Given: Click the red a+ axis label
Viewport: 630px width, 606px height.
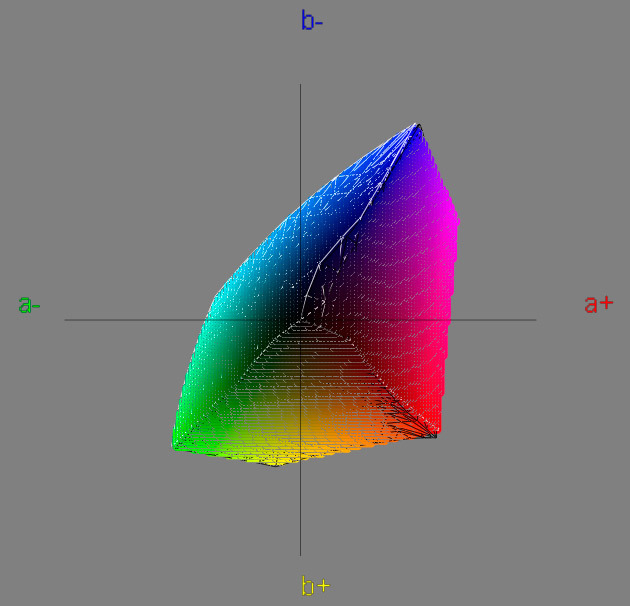Looking at the screenshot, I should (x=599, y=304).
